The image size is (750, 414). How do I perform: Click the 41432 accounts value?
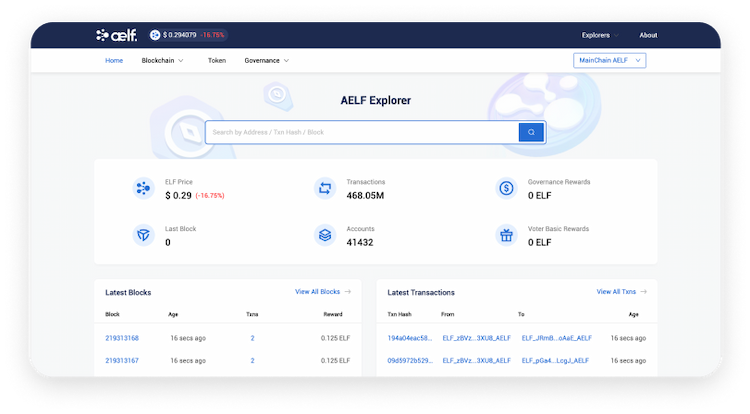pyautogui.click(x=360, y=242)
